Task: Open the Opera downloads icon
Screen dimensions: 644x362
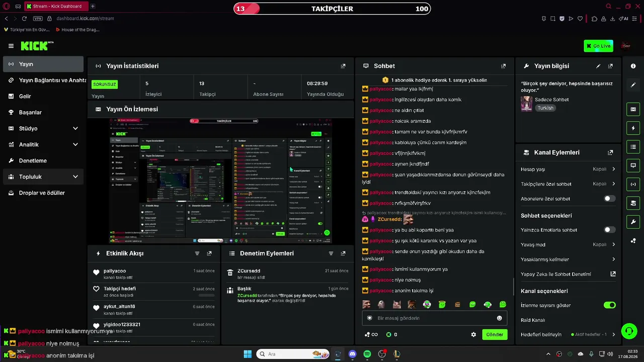Action: tap(612, 19)
